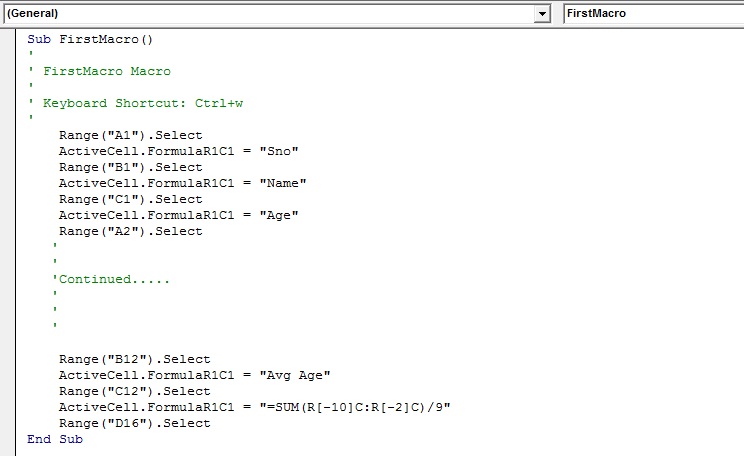Click the 'Continued..... comment
Screen dimensions: 744x456
coord(111,279)
